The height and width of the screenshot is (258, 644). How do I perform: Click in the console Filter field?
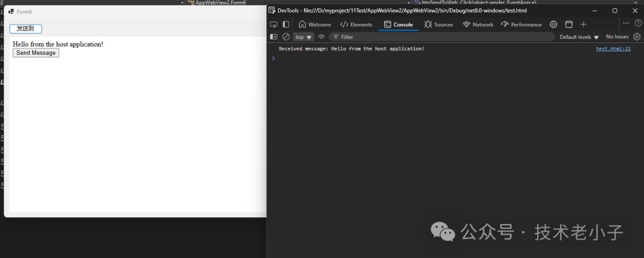(441, 37)
